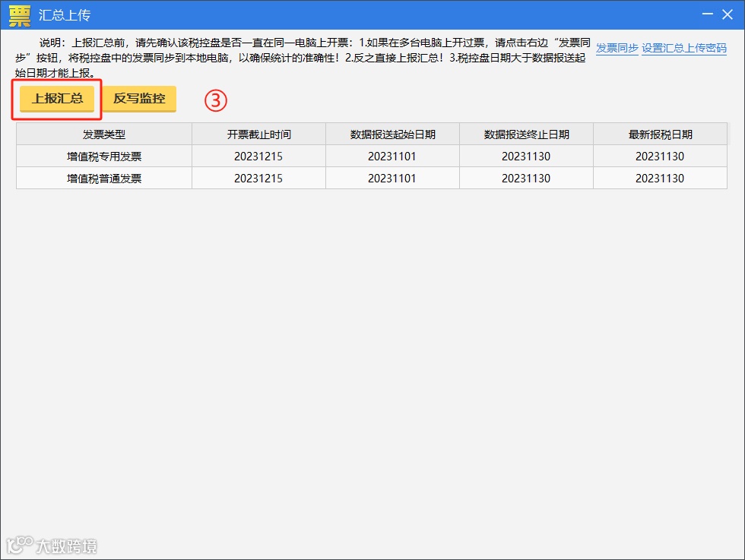
Task: Select the 数据报送起始日期 column header
Action: [x=392, y=134]
